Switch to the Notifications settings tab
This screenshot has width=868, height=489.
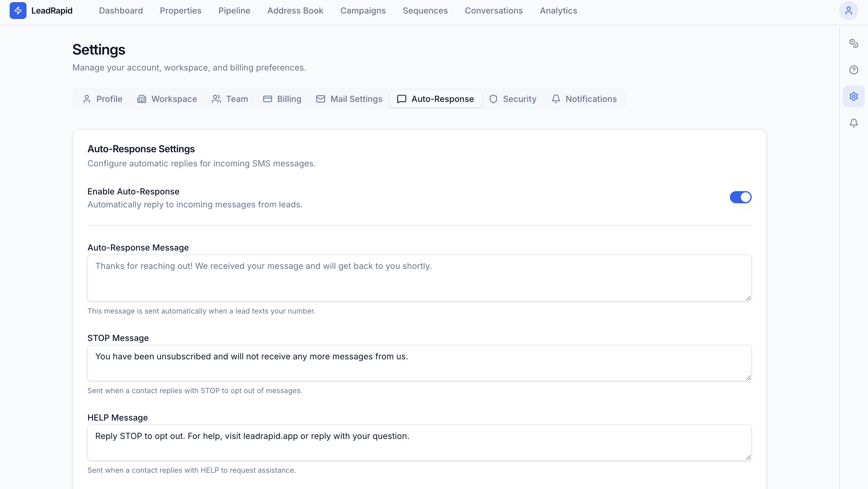coord(584,99)
